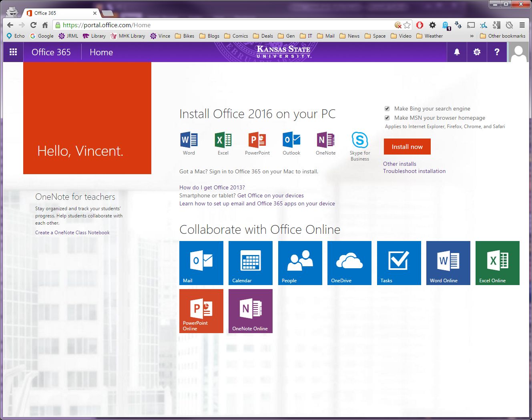The image size is (532, 420).
Task: Bookmark this page with the star icon
Action: [407, 25]
